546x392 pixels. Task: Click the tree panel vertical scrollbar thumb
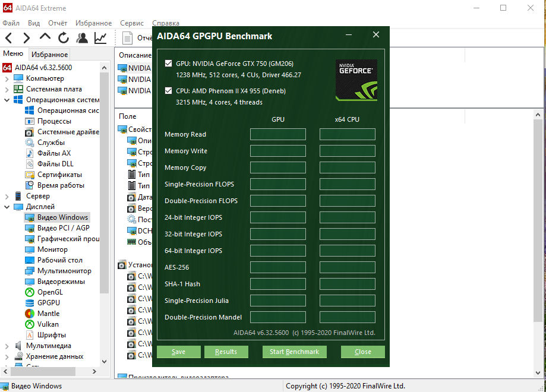104,183
